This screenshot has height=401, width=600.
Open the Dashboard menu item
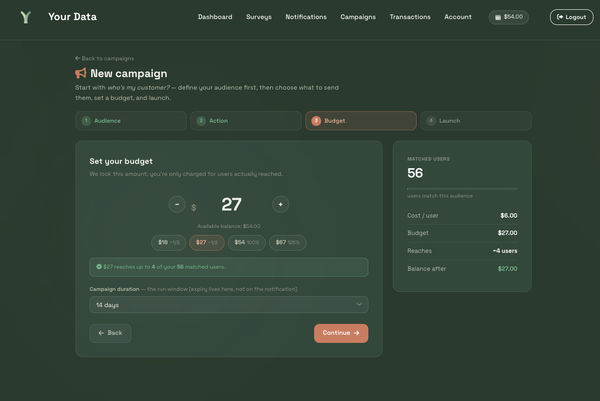pyautogui.click(x=215, y=17)
